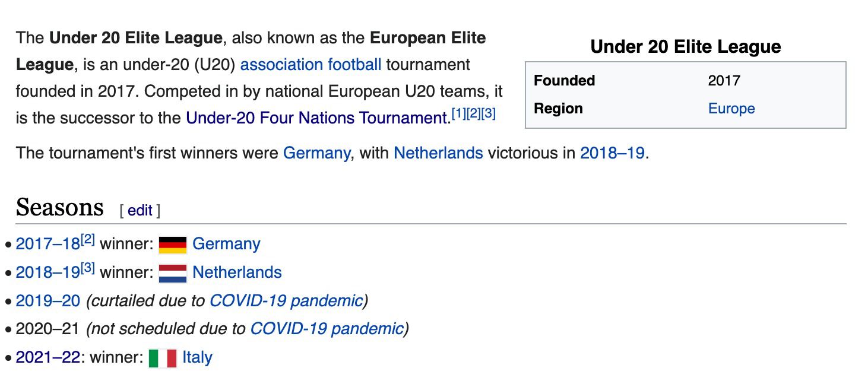The height and width of the screenshot is (387, 868).
Task: Open the 2017–18 season link
Action: pos(47,245)
